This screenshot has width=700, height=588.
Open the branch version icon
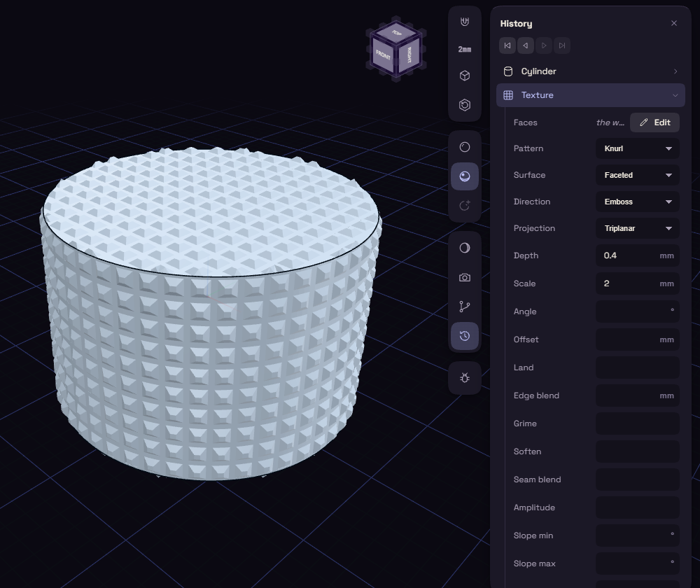[465, 307]
